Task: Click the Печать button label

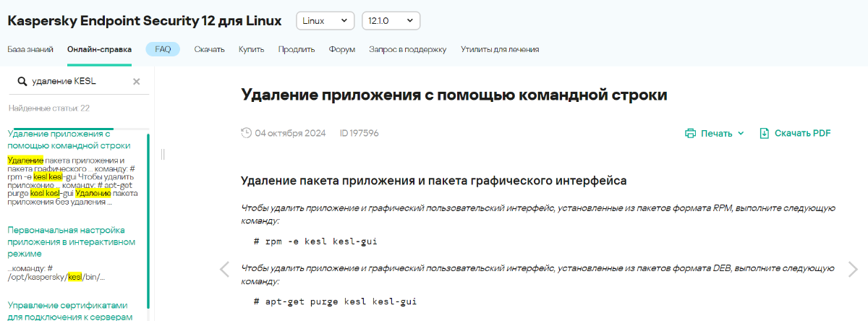Action: click(717, 133)
